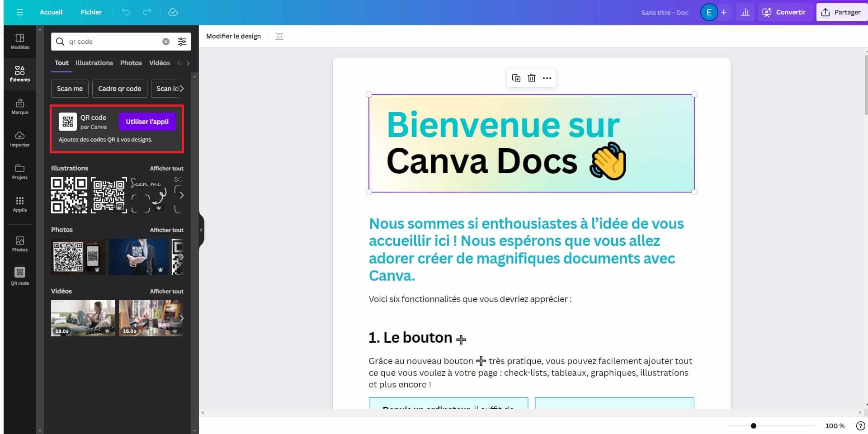868x434 pixels.
Task: Delete the selected banner (trash icon)
Action: pos(531,78)
